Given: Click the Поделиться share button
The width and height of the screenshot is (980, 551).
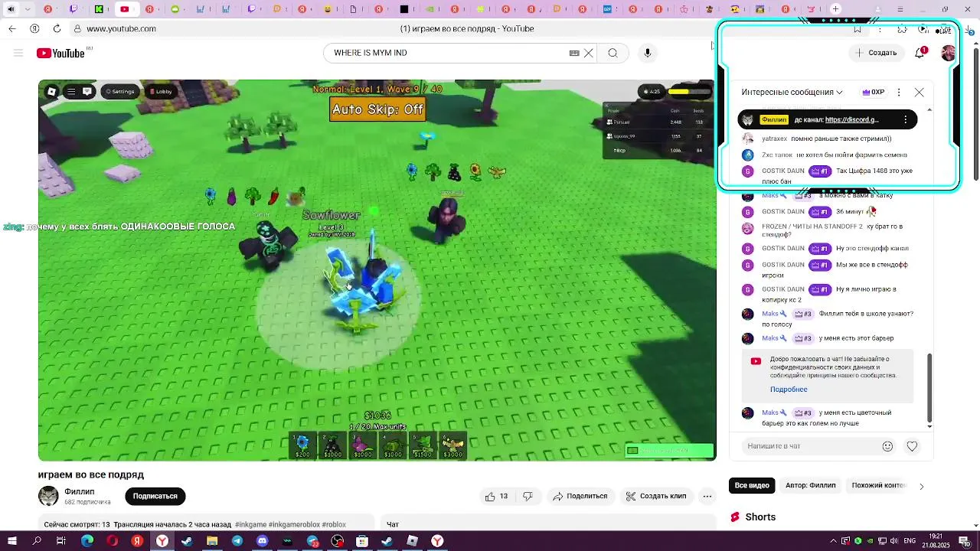Looking at the screenshot, I should [580, 496].
